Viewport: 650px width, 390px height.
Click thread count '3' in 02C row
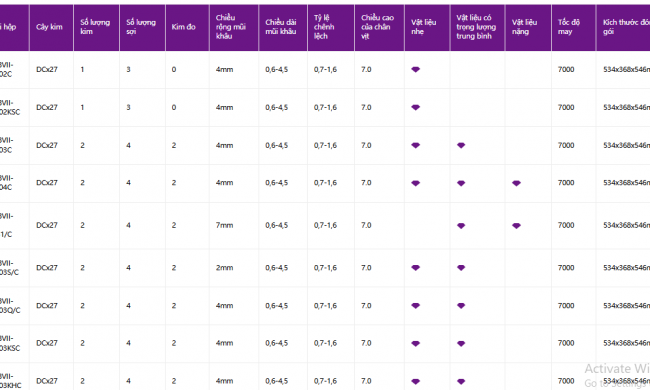128,70
